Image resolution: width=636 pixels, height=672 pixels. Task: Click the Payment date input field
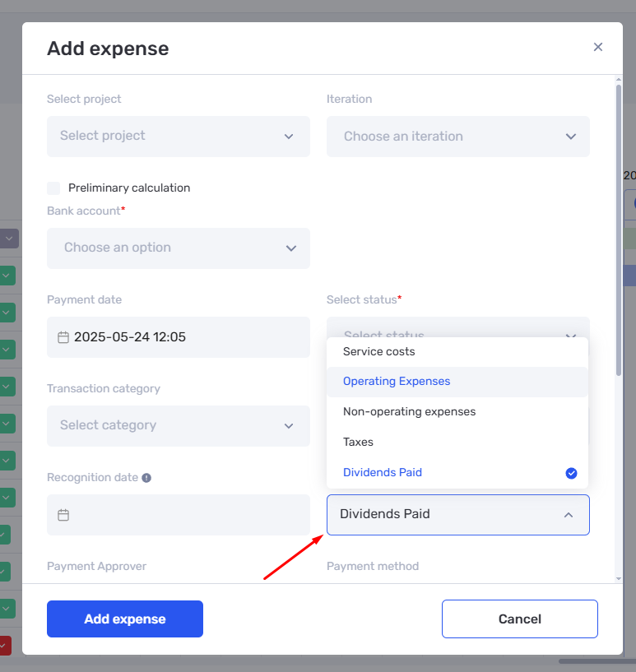click(179, 337)
